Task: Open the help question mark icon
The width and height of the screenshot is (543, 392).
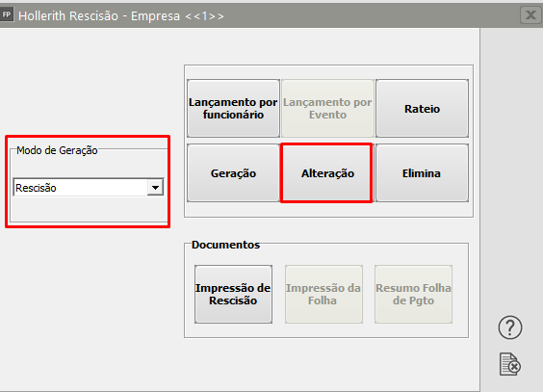Action: (510, 327)
